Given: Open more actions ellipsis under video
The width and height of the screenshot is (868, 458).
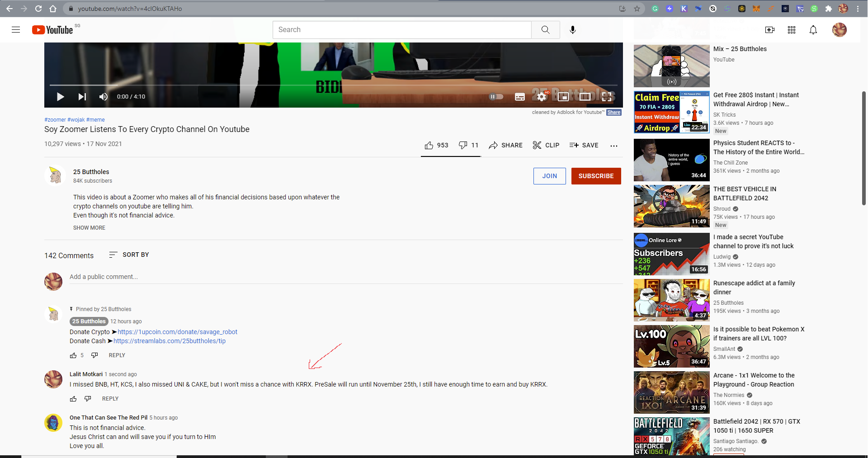Looking at the screenshot, I should [x=613, y=146].
